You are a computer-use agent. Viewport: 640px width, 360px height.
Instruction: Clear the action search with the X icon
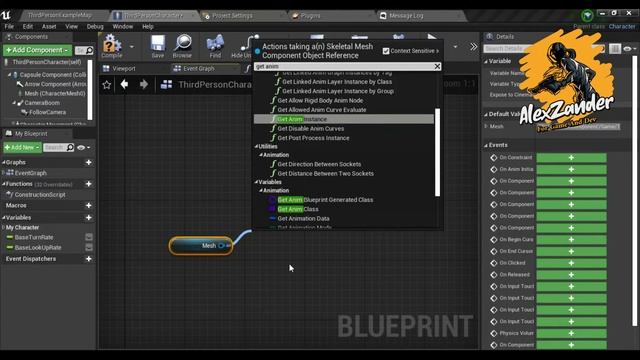click(437, 66)
